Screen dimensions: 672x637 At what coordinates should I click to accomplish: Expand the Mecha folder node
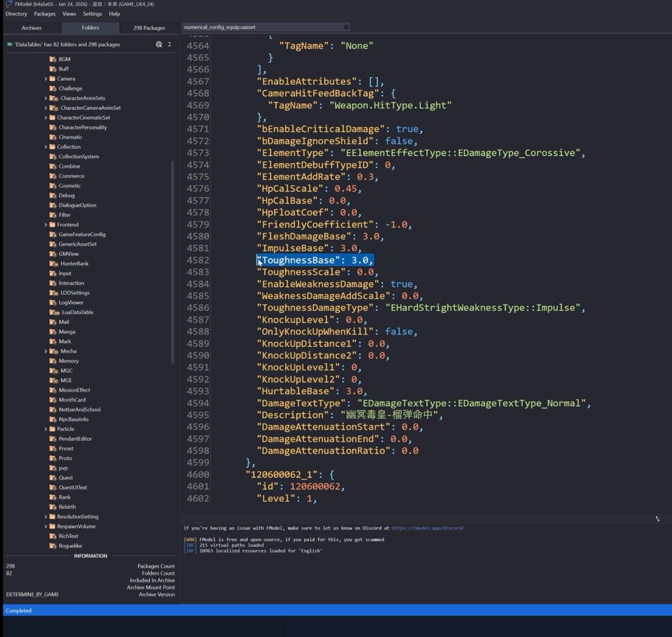[x=45, y=351]
